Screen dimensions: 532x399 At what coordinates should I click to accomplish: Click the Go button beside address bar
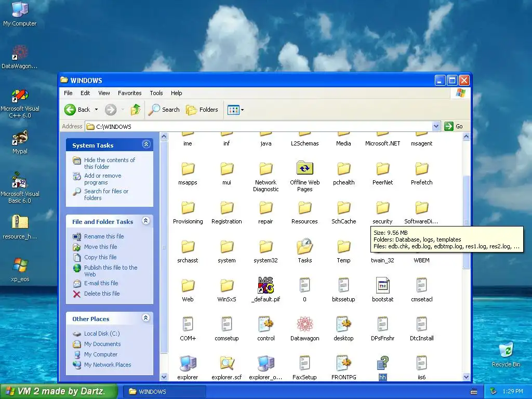point(454,126)
